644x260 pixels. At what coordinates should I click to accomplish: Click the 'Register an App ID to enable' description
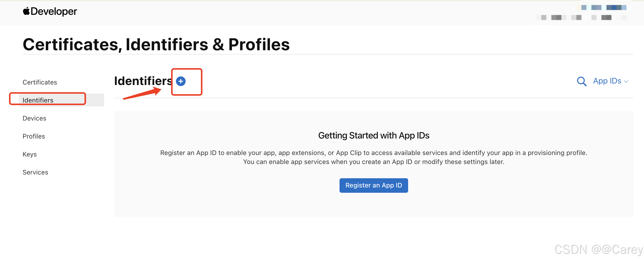374,157
